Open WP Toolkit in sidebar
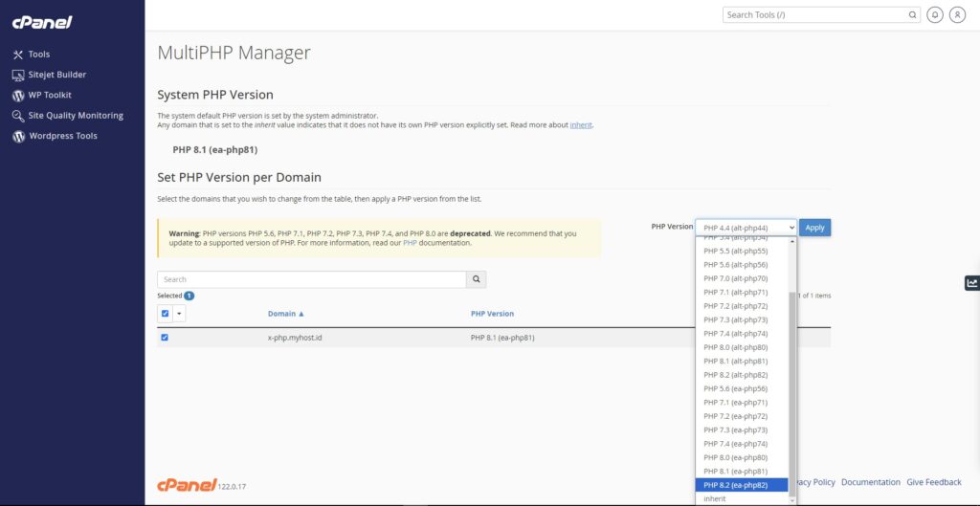The image size is (980, 506). pos(50,95)
